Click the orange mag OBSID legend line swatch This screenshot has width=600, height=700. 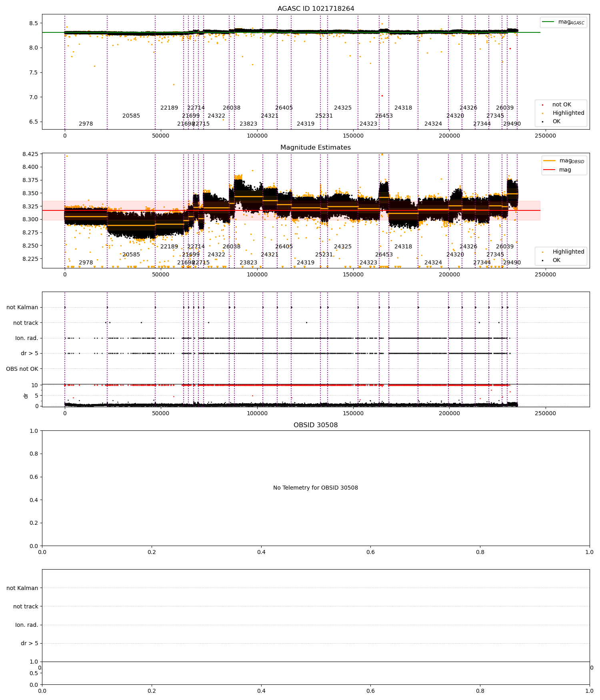pyautogui.click(x=549, y=161)
